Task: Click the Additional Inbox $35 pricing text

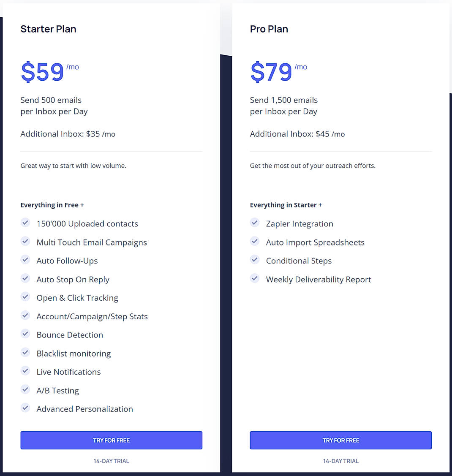Action: pyautogui.click(x=68, y=134)
